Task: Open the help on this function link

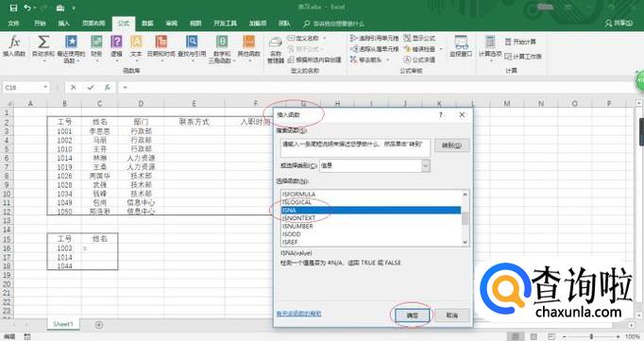Action: click(299, 314)
